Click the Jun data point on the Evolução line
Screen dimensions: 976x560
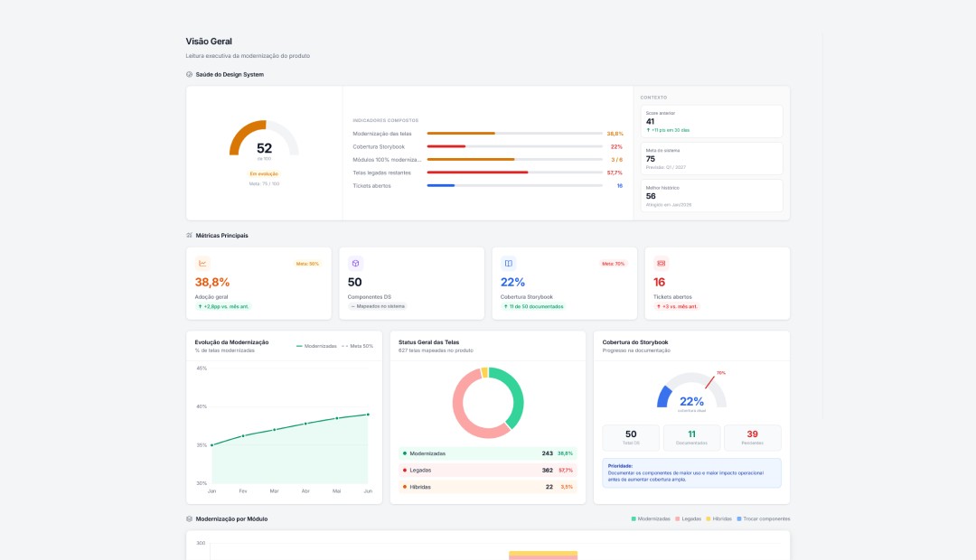click(368, 415)
